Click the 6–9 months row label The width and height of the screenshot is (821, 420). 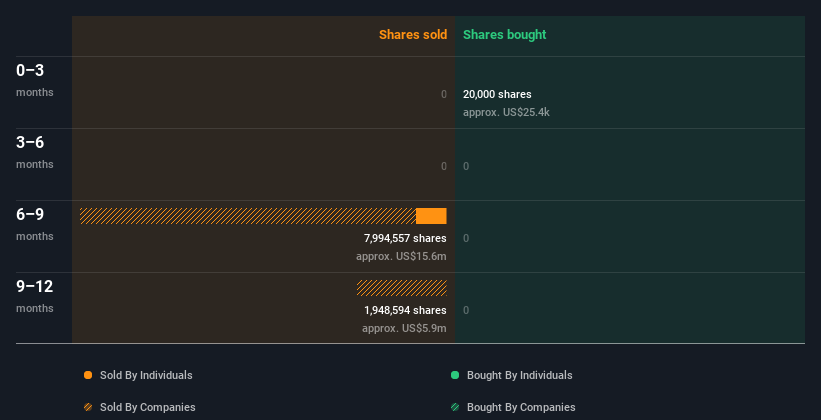[35, 224]
